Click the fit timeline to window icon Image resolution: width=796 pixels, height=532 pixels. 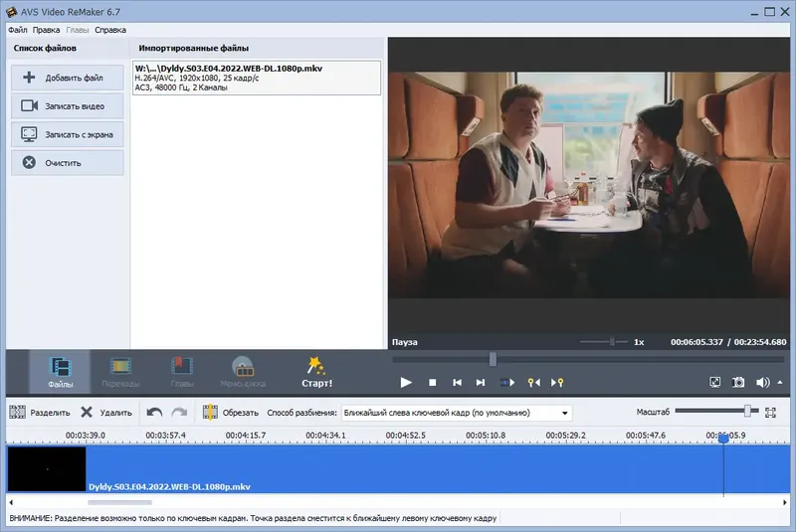(770, 413)
